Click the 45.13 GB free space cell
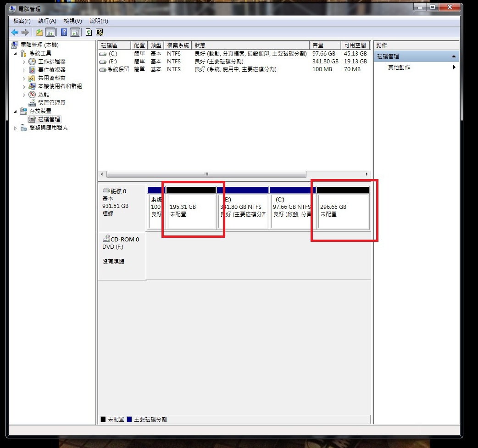478x448 pixels. [x=356, y=54]
